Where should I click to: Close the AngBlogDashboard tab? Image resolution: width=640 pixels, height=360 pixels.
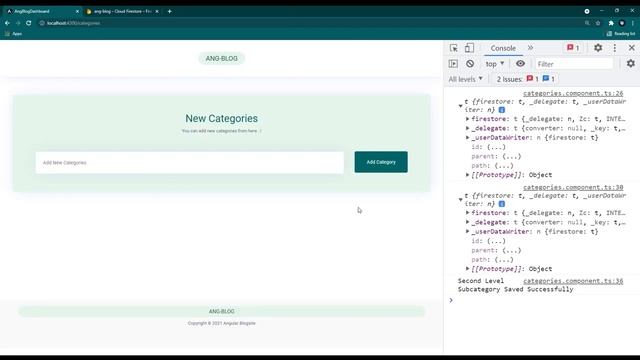[x=78, y=11]
